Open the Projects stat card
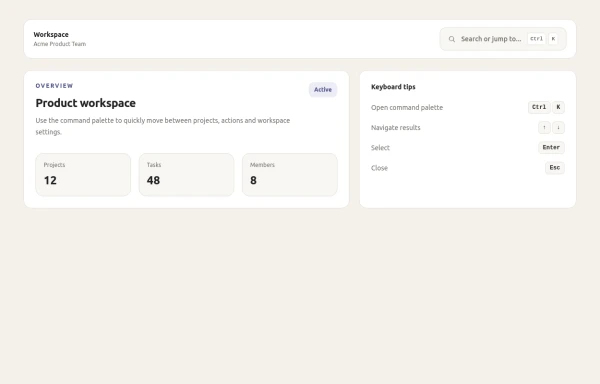This screenshot has width=600, height=384. click(83, 175)
